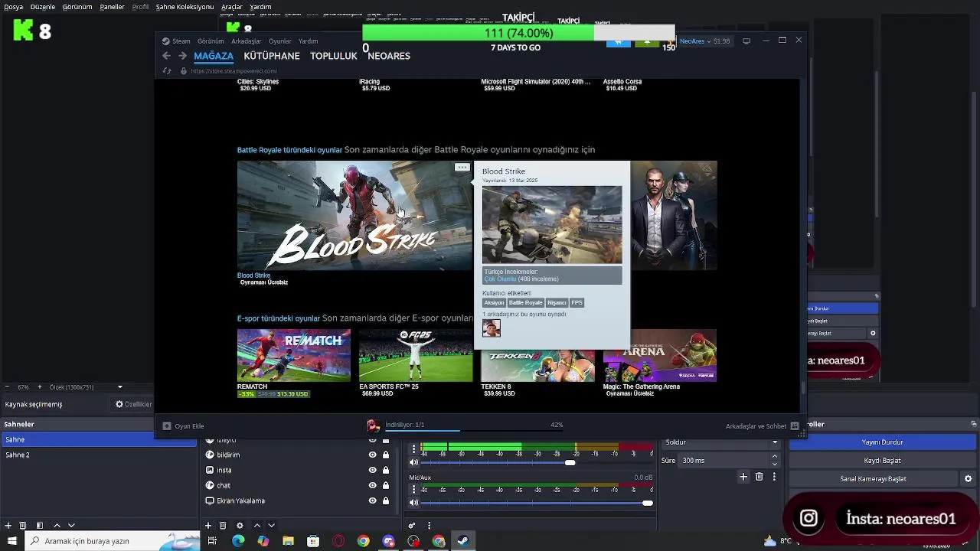Move the selected scene down

point(71,526)
